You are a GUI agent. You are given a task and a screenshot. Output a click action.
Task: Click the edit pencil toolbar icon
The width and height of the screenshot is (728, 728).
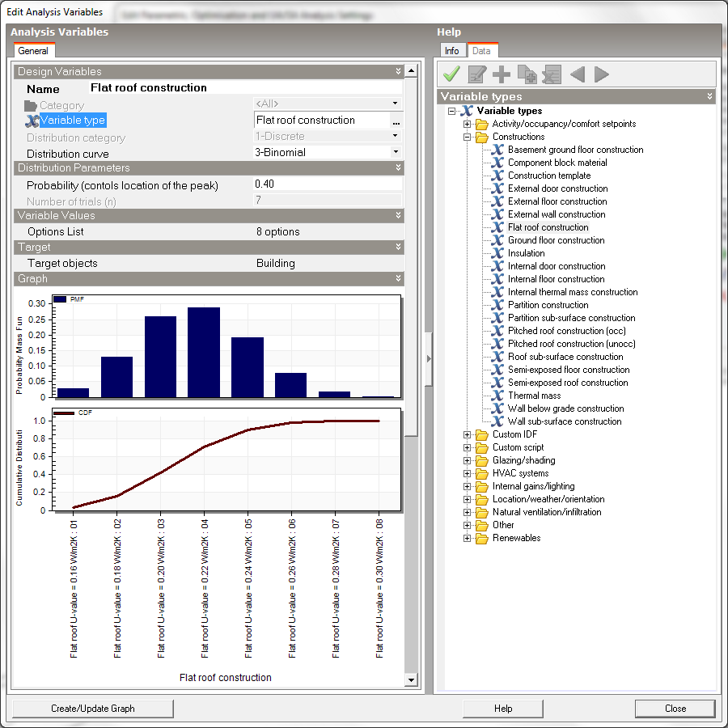477,75
